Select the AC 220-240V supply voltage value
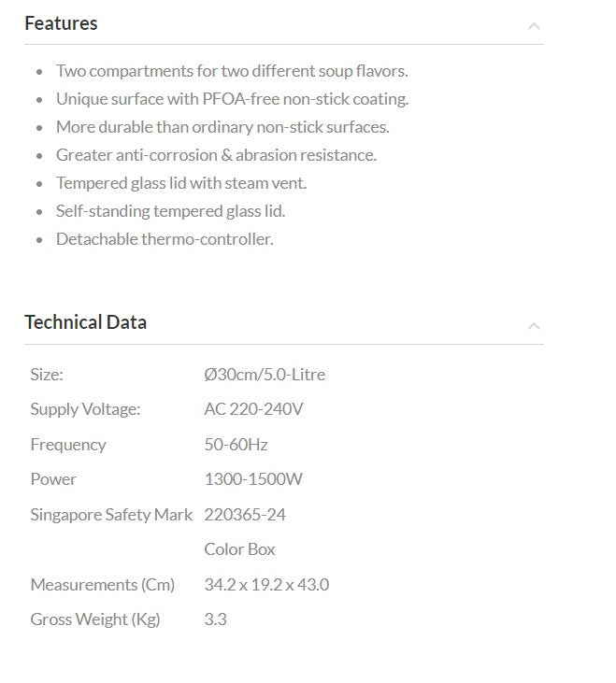The width and height of the screenshot is (616, 683). [253, 409]
